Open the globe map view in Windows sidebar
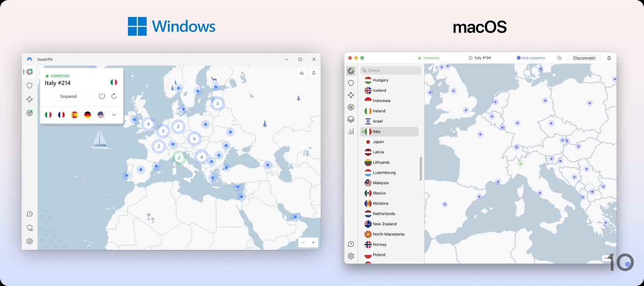This screenshot has height=286, width=644. [x=29, y=72]
